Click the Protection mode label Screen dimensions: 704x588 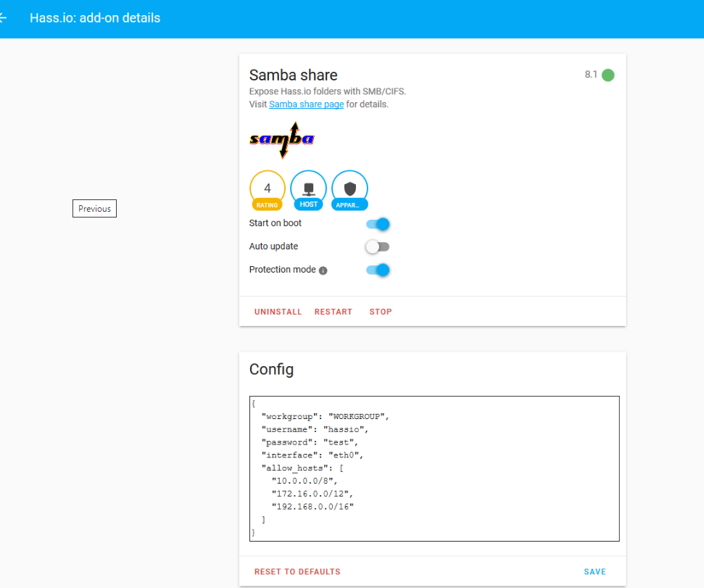[x=283, y=269]
